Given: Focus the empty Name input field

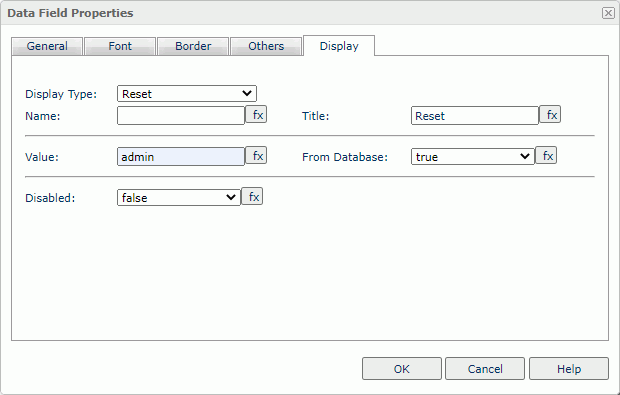Looking at the screenshot, I should click(181, 116).
